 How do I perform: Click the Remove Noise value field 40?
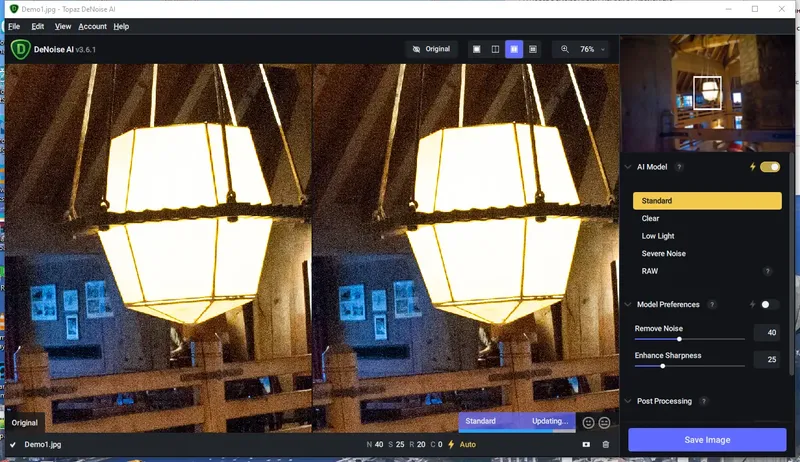coord(766,332)
